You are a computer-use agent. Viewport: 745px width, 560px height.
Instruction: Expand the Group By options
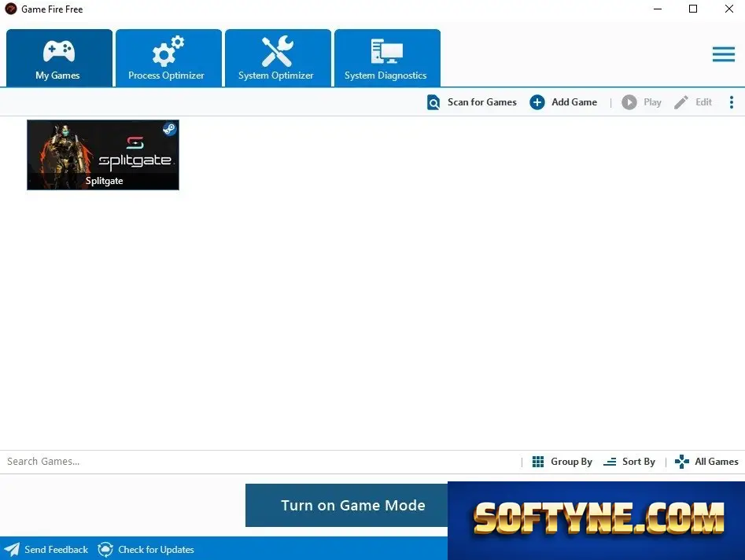coord(562,462)
